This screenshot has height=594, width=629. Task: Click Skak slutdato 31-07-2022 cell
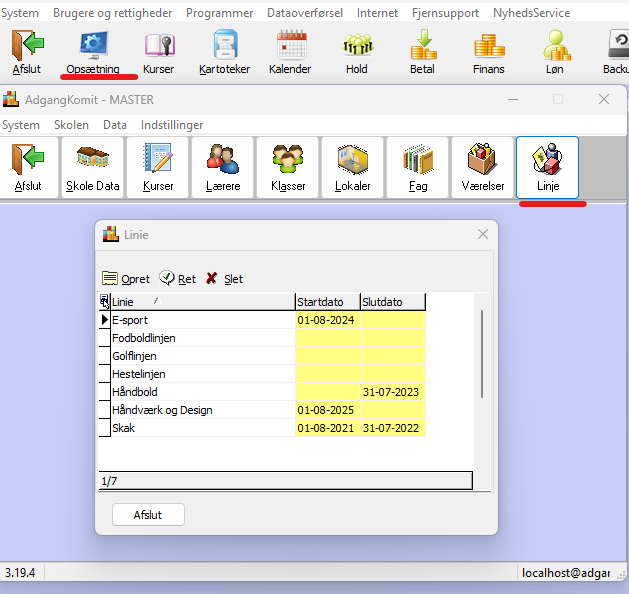(393, 428)
